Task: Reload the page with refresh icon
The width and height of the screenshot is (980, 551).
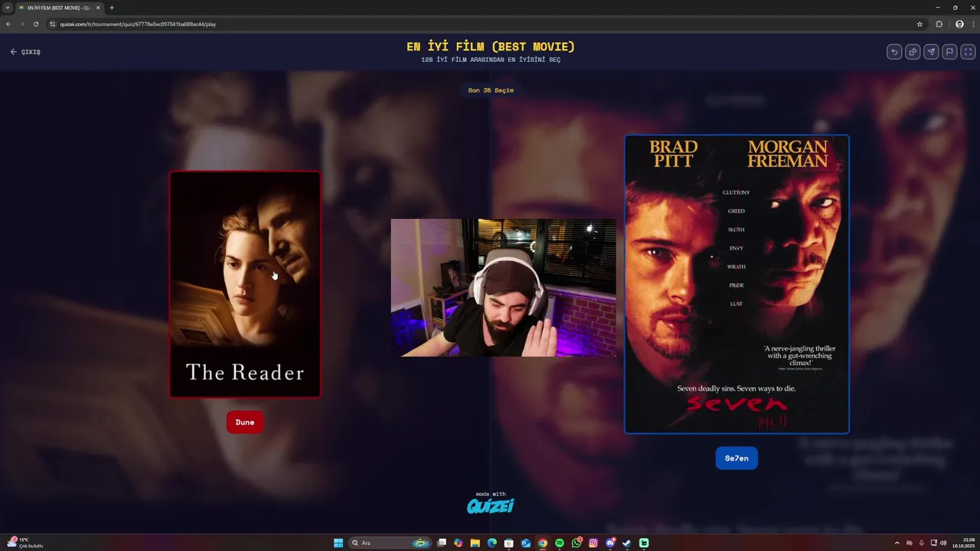Action: 35,24
